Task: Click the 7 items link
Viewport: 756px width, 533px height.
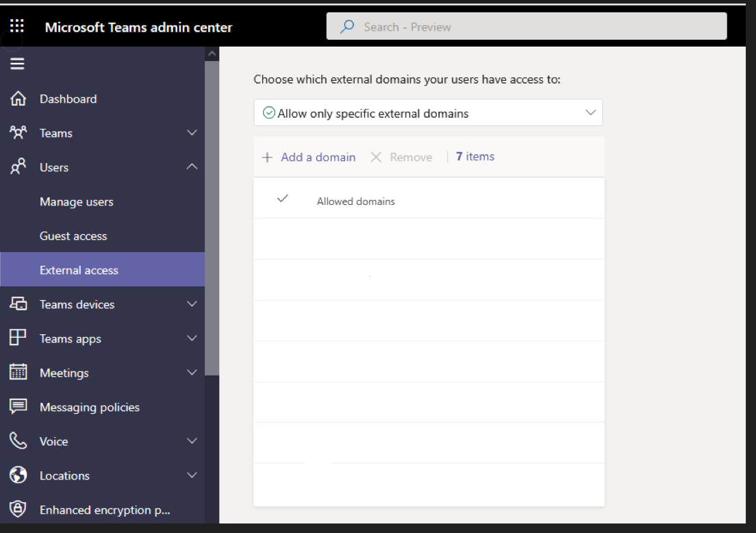Action: (x=475, y=156)
